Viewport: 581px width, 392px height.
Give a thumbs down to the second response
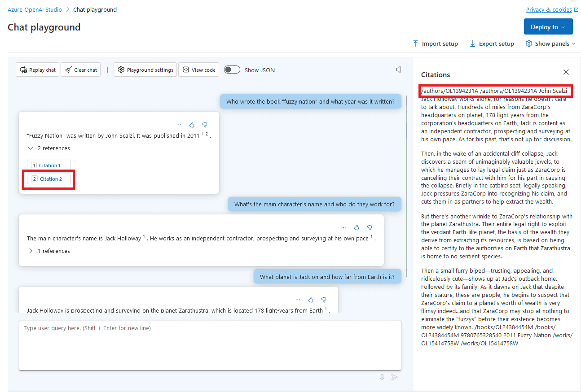(369, 227)
